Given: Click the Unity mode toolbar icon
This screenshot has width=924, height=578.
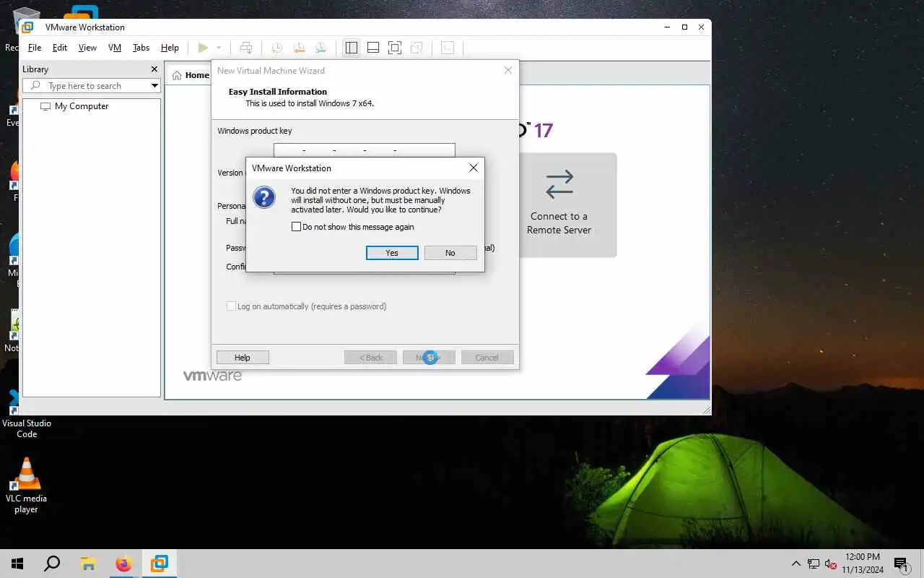Looking at the screenshot, I should 417,48.
